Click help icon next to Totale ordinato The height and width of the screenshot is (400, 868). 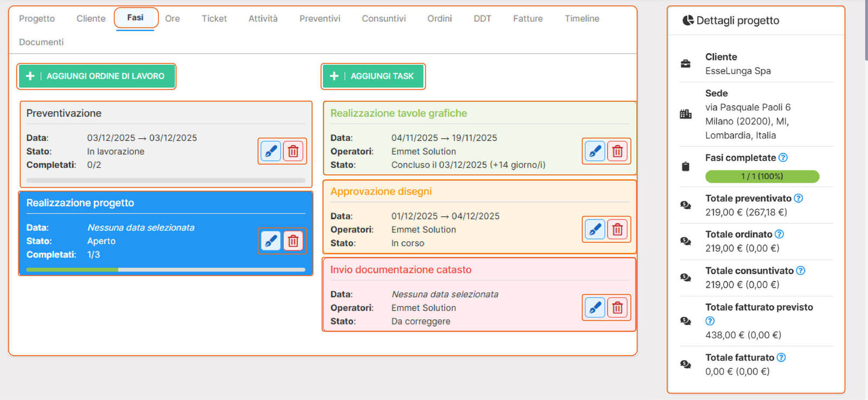(779, 234)
